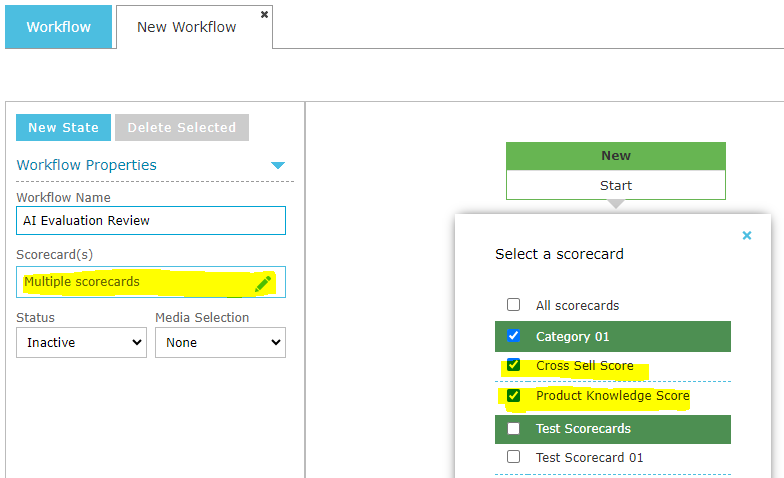Click the Product Knowledge Score label
Viewport: 784px width, 478px height.
point(612,396)
